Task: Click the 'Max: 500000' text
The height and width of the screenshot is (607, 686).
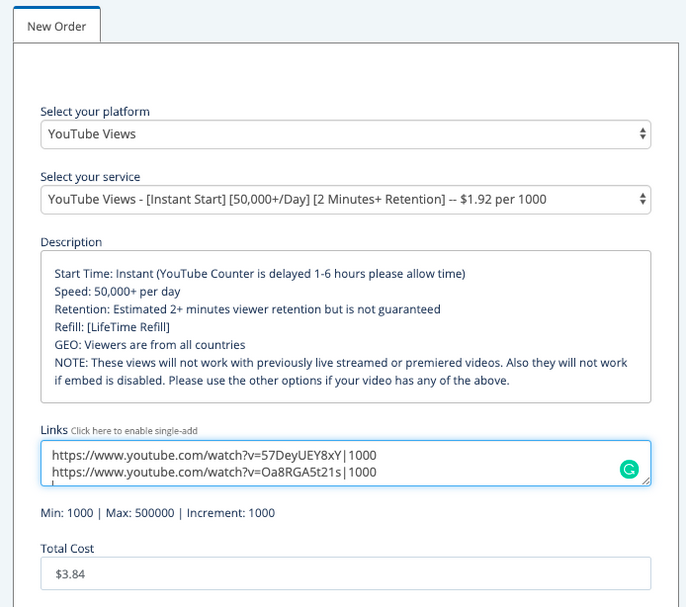Action: tap(140, 513)
